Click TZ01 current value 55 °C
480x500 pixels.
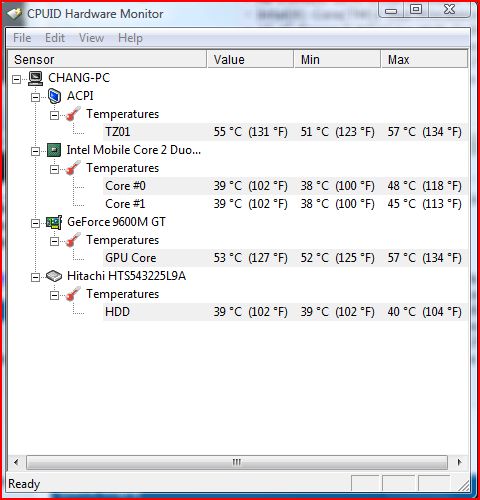250,132
